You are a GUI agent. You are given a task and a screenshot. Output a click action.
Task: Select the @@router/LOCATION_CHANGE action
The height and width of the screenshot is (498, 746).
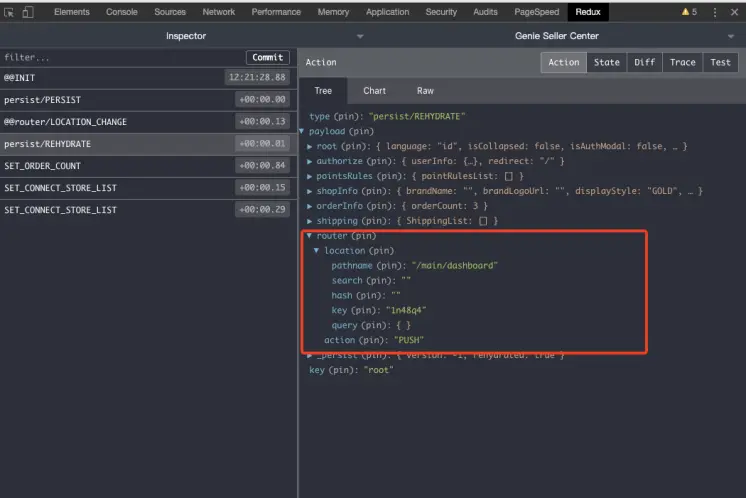pos(147,122)
